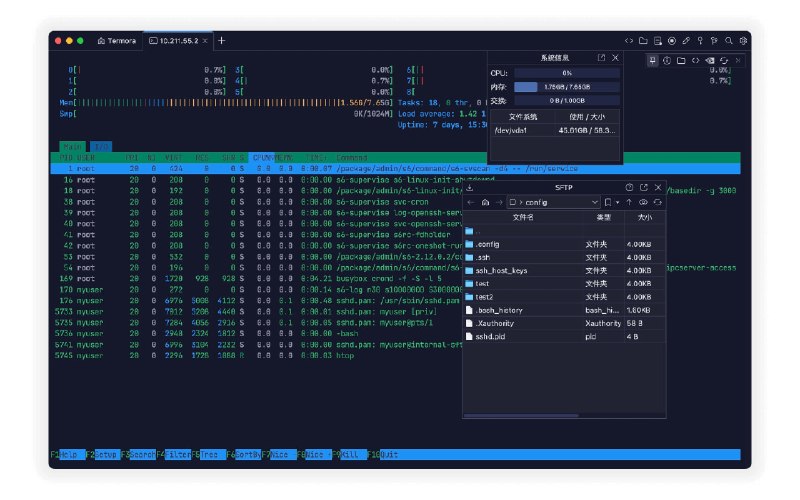Open the settings gear icon in title bar
The width and height of the screenshot is (800, 500).
pyautogui.click(x=743, y=41)
